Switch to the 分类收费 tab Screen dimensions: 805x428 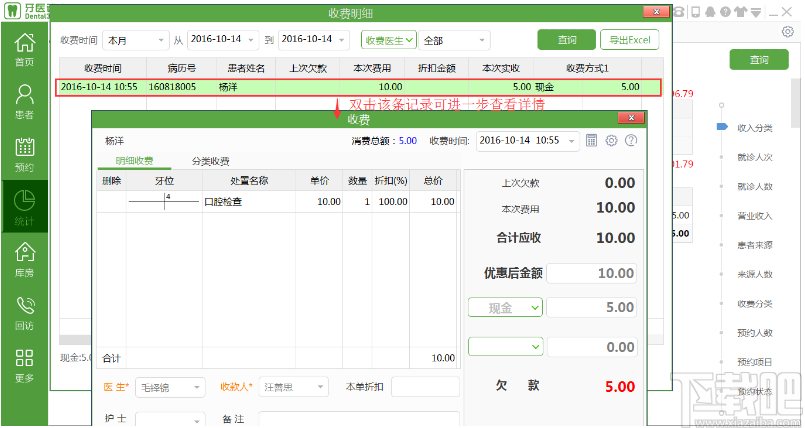(210, 161)
